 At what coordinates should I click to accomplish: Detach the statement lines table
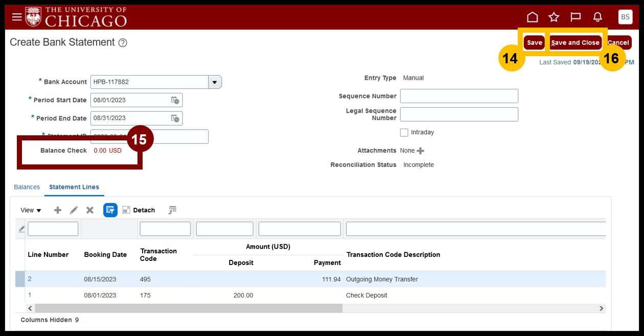(139, 210)
